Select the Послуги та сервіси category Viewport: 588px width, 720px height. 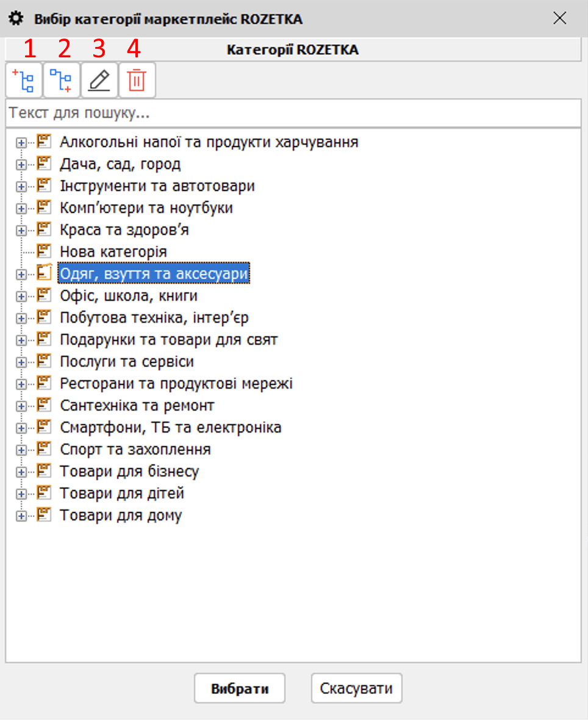click(127, 362)
